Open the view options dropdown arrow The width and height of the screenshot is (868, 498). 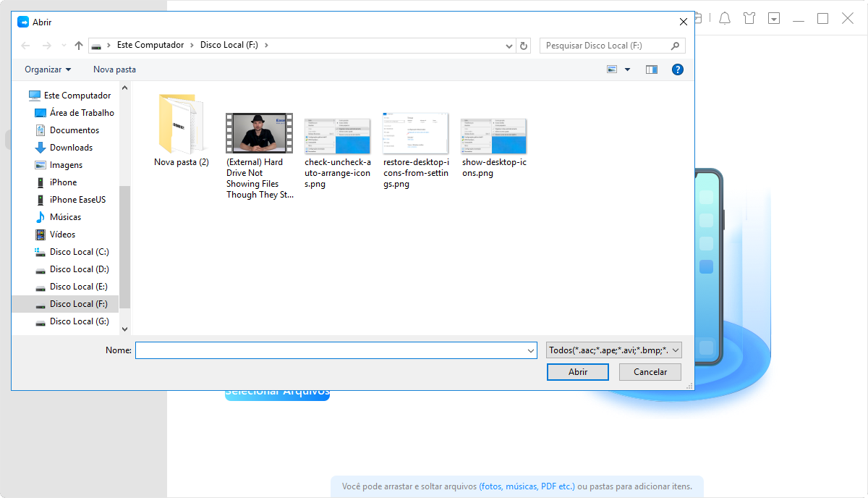pyautogui.click(x=627, y=69)
